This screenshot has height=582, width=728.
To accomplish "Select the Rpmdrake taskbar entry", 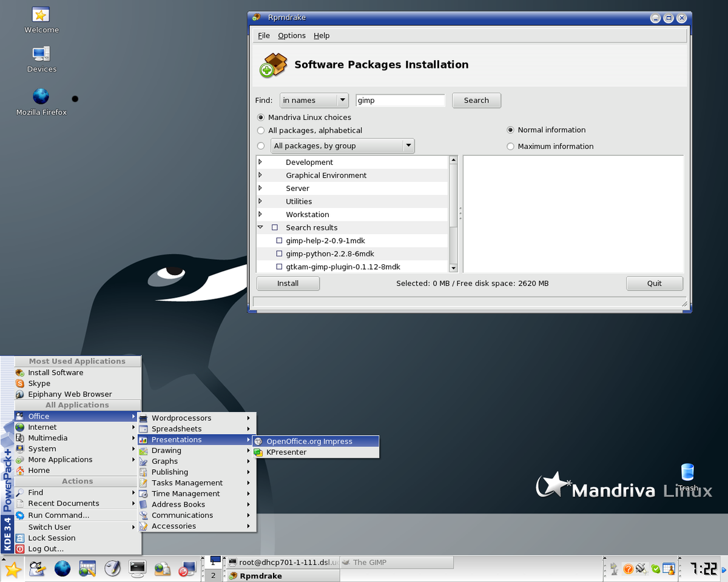I will 283,575.
